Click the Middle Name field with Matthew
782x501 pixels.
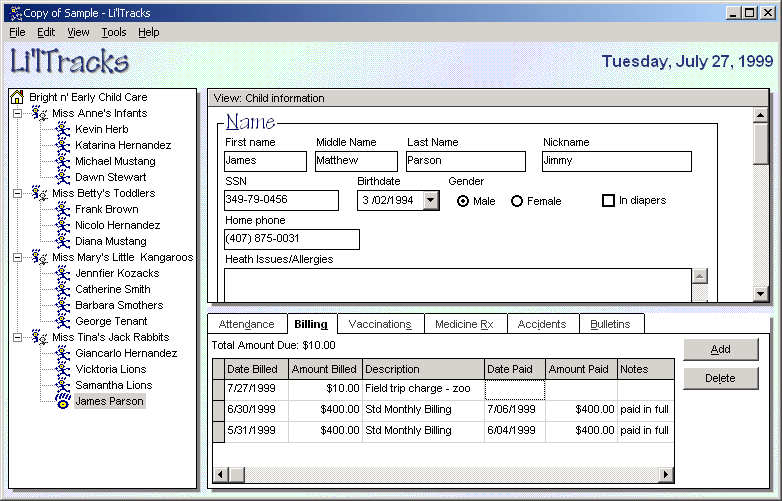coord(356,162)
